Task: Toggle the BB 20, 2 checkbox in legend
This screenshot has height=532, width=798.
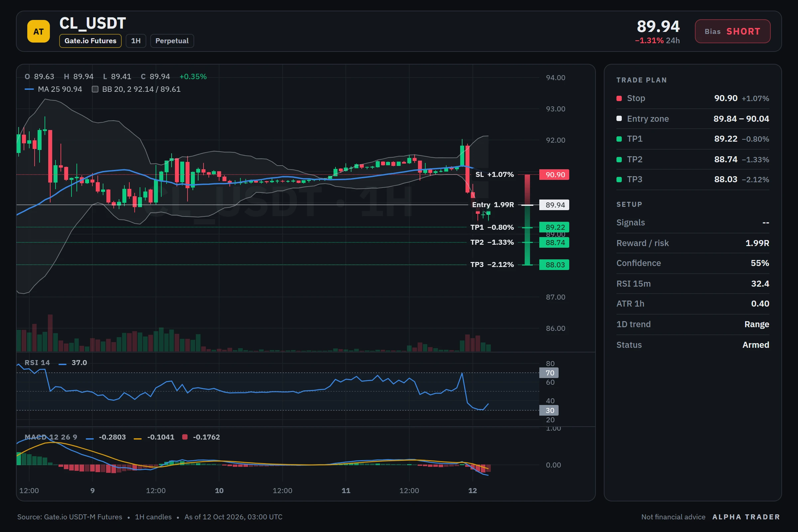Action: point(95,89)
